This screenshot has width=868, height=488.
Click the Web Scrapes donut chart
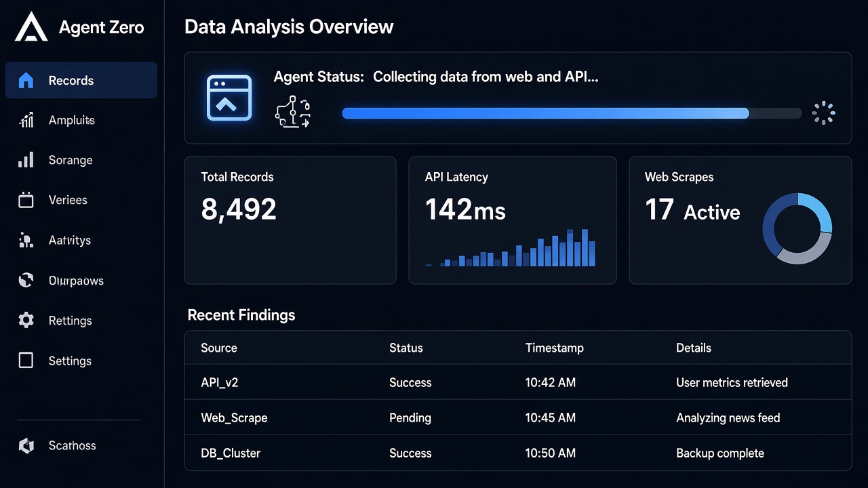[797, 228]
